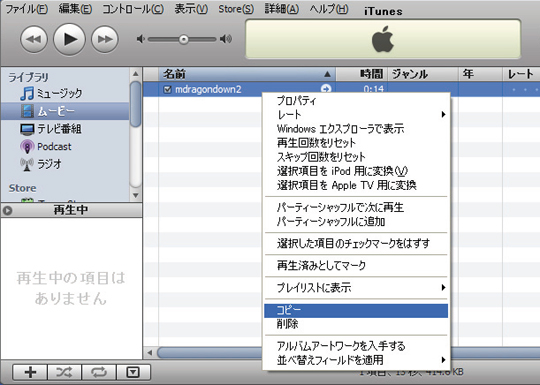Click the show/hide artwork panel button
The width and height of the screenshot is (540, 385).
133,372
